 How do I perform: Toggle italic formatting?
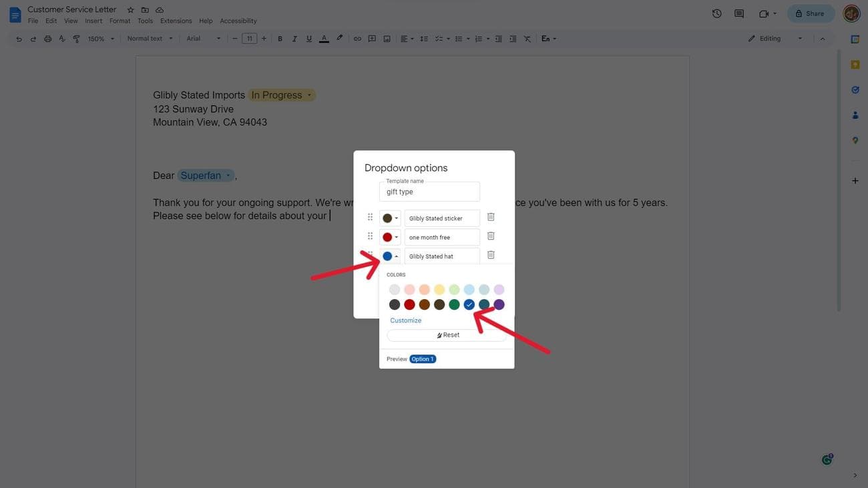click(x=294, y=39)
